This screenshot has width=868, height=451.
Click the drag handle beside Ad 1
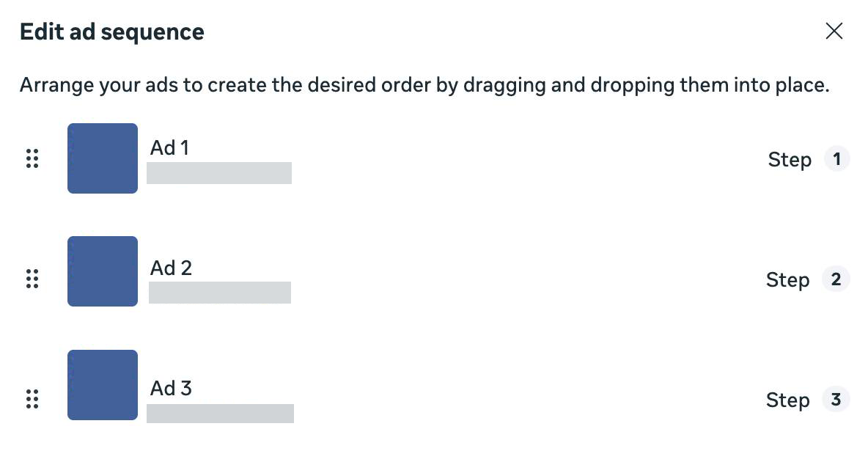[x=32, y=158]
